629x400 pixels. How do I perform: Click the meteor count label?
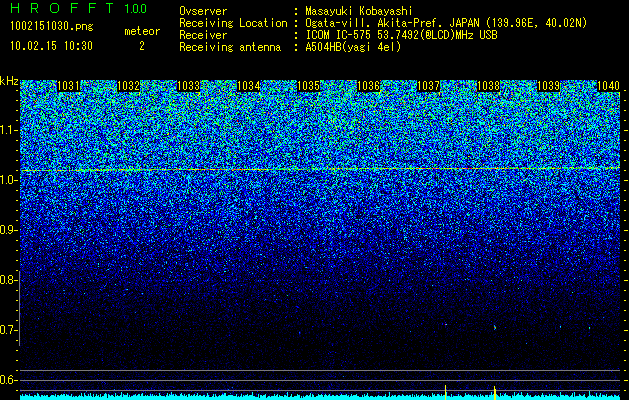point(142,31)
